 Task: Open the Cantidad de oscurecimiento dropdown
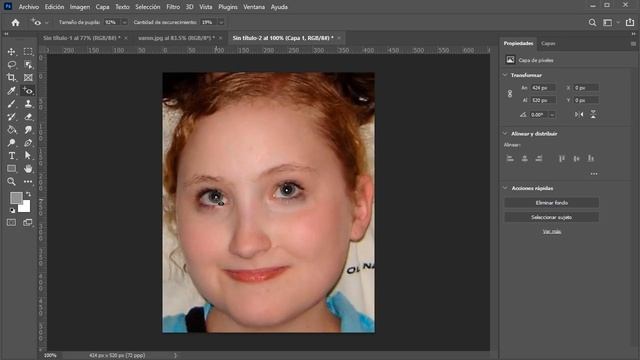221,22
